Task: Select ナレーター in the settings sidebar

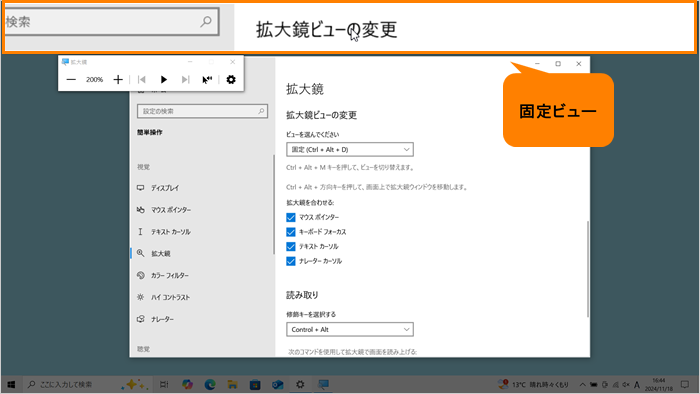Action: click(x=202, y=319)
